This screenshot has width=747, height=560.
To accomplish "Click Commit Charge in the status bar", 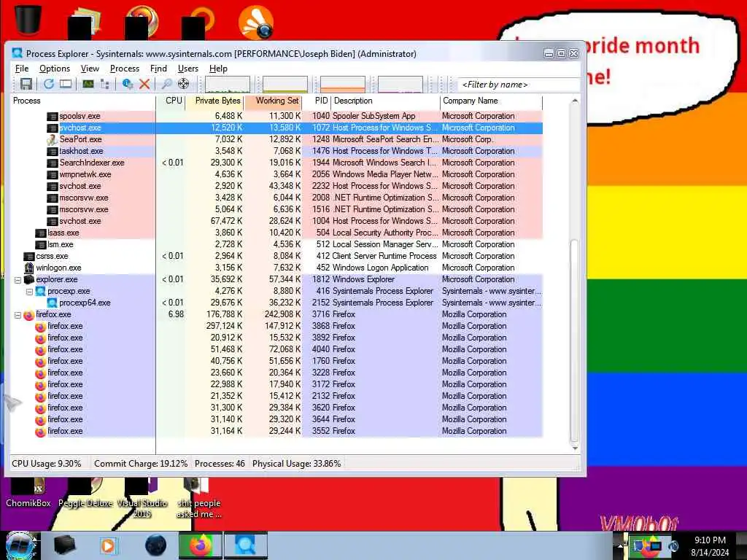I will (x=141, y=464).
